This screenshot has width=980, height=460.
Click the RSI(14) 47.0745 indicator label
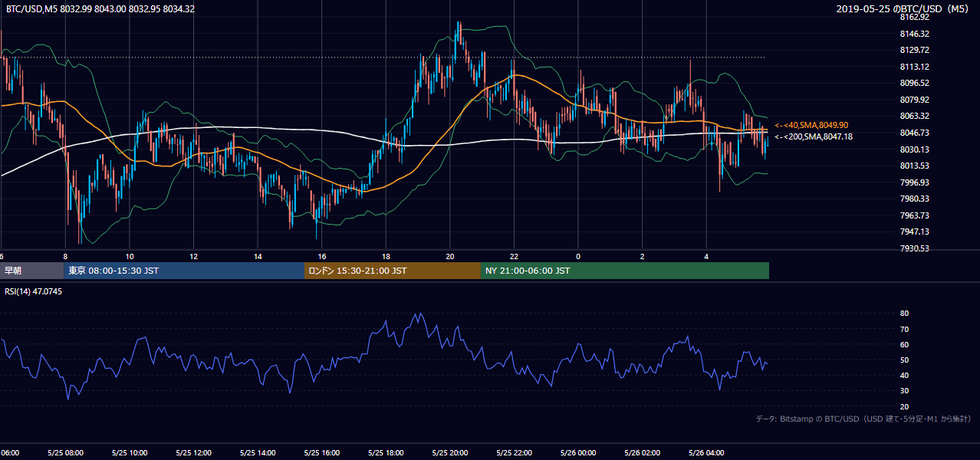[x=33, y=291]
